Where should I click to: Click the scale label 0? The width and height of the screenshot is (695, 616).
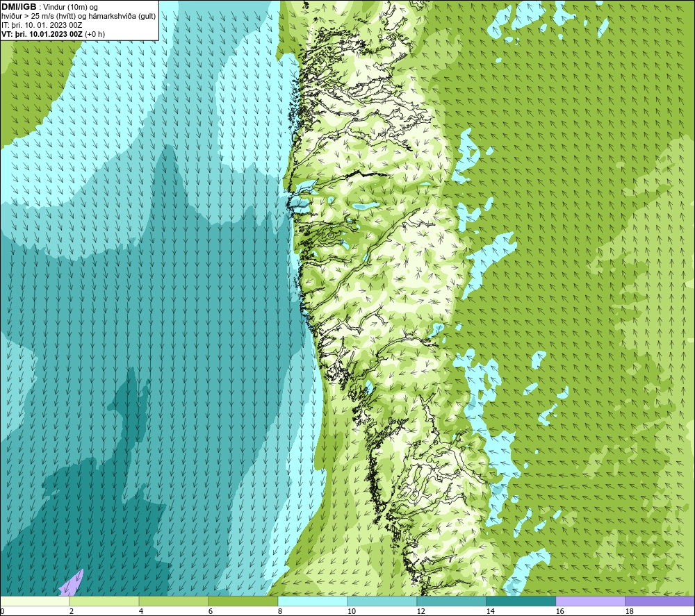[3, 611]
